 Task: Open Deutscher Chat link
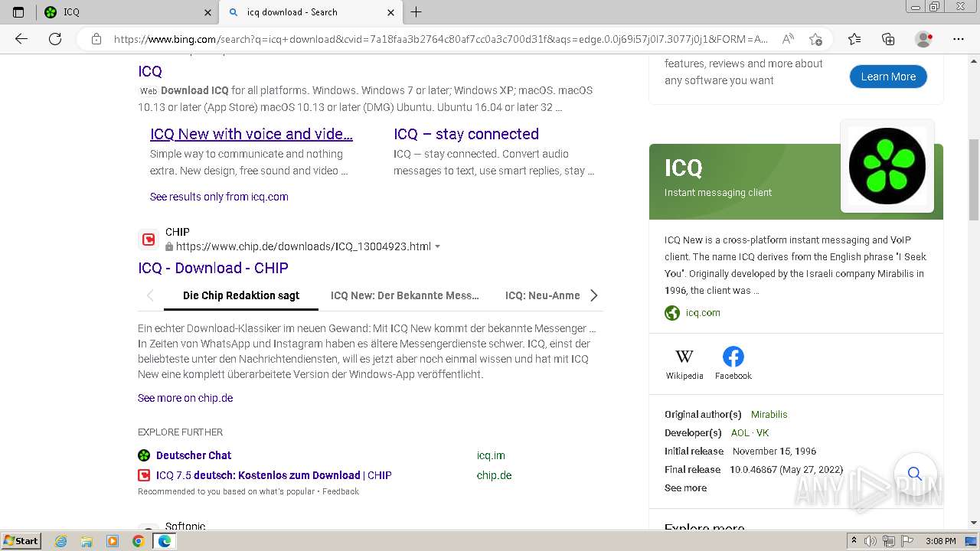(194, 455)
